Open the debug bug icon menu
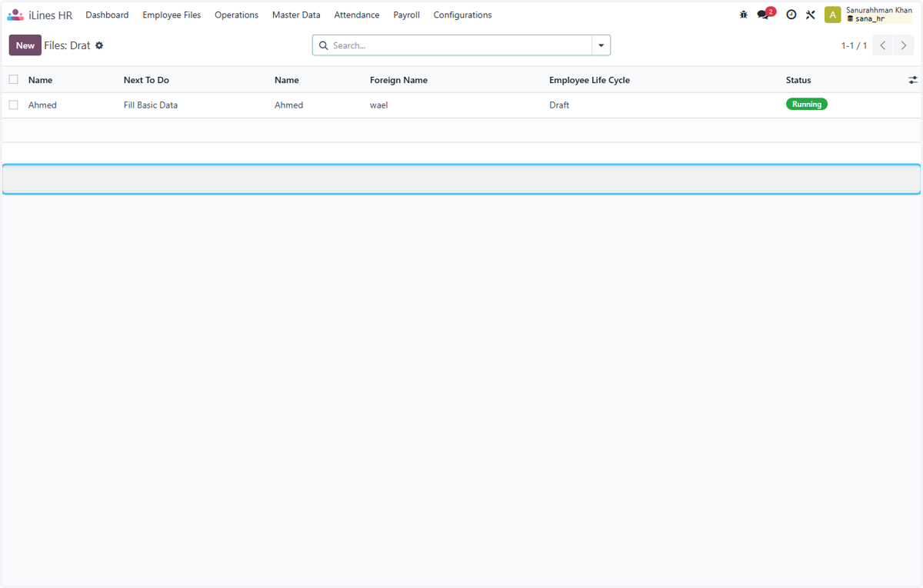Viewport: 923px width, 588px height. (x=743, y=15)
